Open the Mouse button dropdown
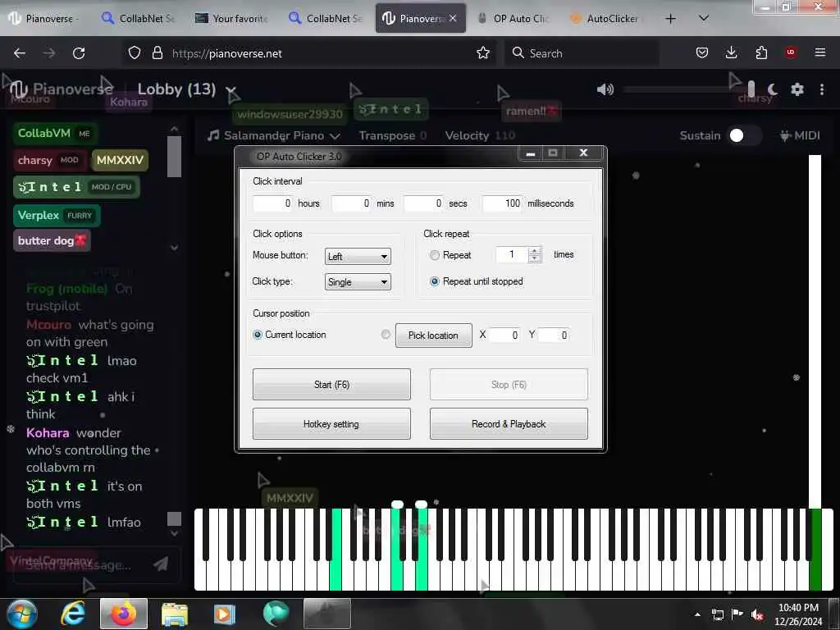This screenshot has height=630, width=840. [x=358, y=256]
